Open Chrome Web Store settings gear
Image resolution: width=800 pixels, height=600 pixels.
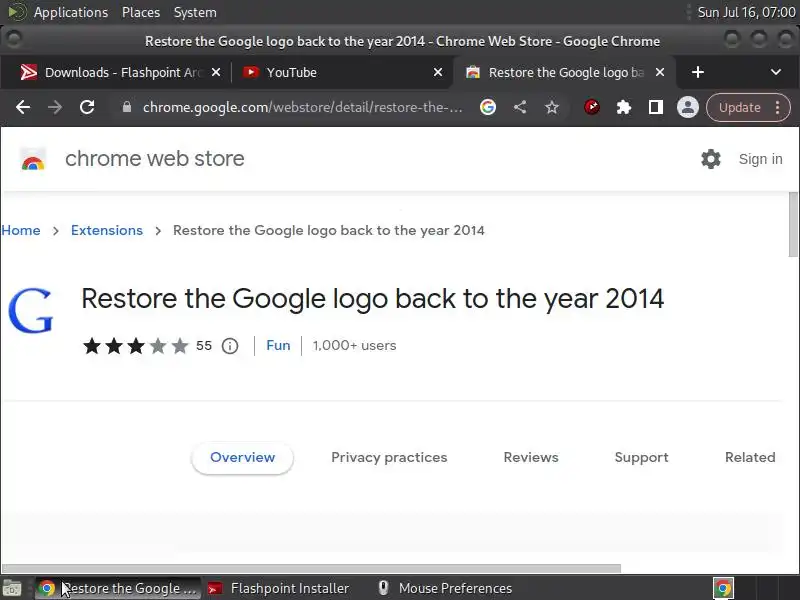pos(711,159)
